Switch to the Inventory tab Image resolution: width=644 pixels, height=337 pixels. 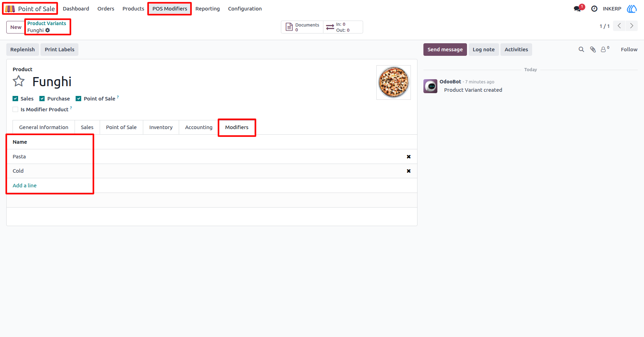click(x=161, y=127)
